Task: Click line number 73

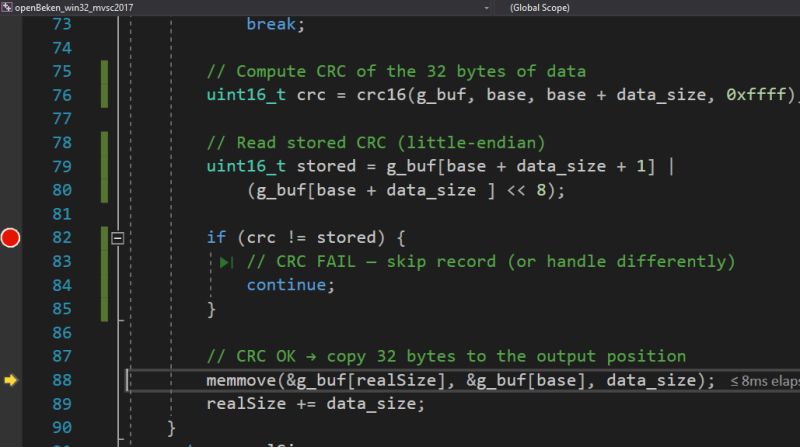Action: [62, 24]
